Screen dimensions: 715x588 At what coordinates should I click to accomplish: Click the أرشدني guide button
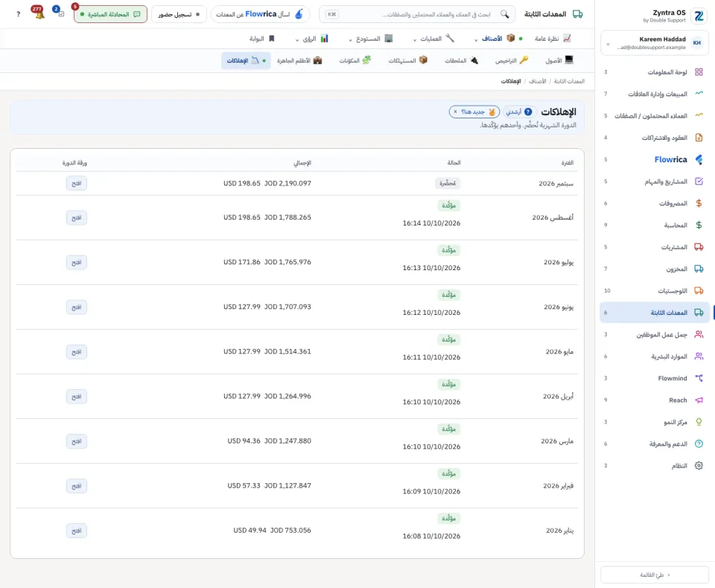[x=518, y=112]
